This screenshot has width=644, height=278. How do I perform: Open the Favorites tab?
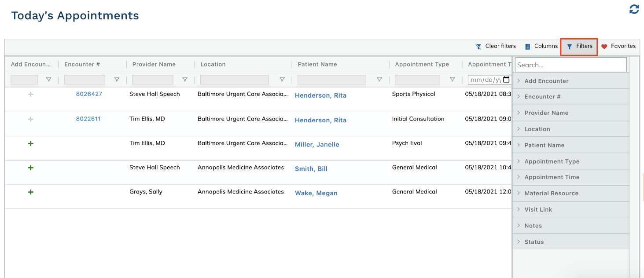click(x=618, y=47)
